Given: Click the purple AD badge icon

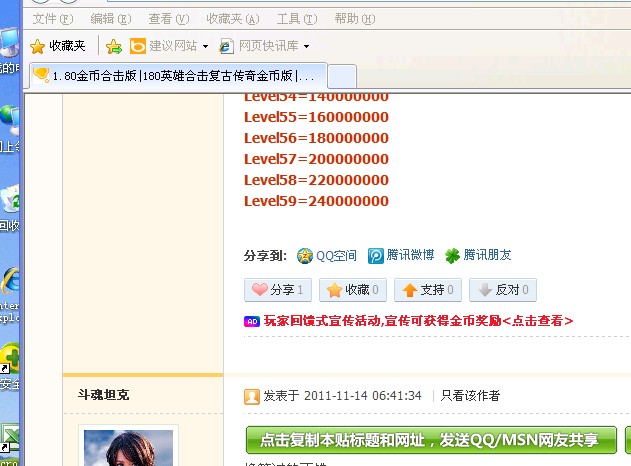Looking at the screenshot, I should point(252,322).
